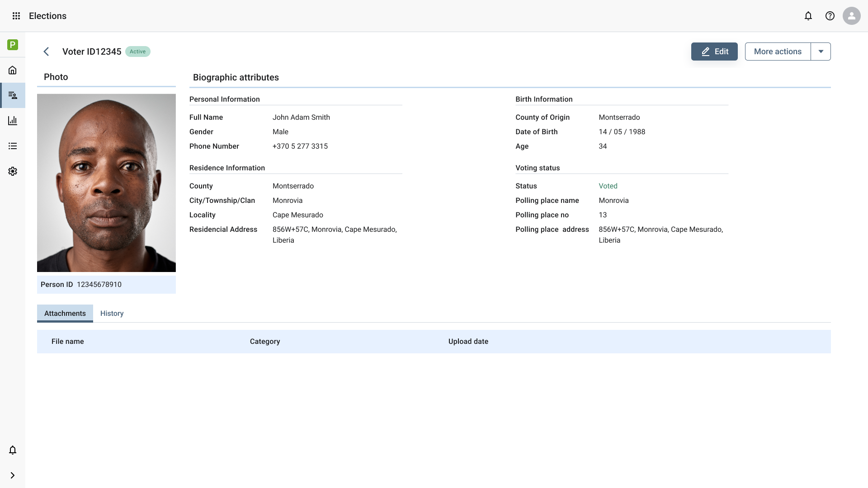The width and height of the screenshot is (868, 488).
Task: Open the user profile avatar
Action: coord(851,16)
